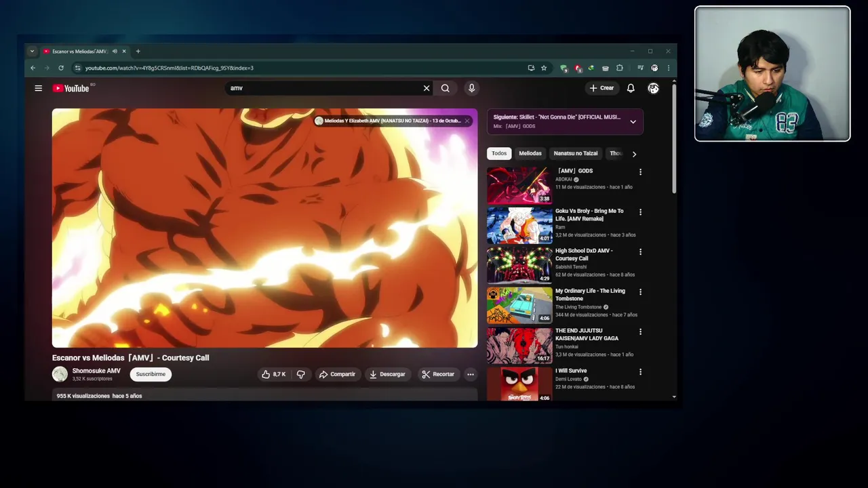The image size is (868, 488).
Task: Bookmark this page with star
Action: (544, 68)
